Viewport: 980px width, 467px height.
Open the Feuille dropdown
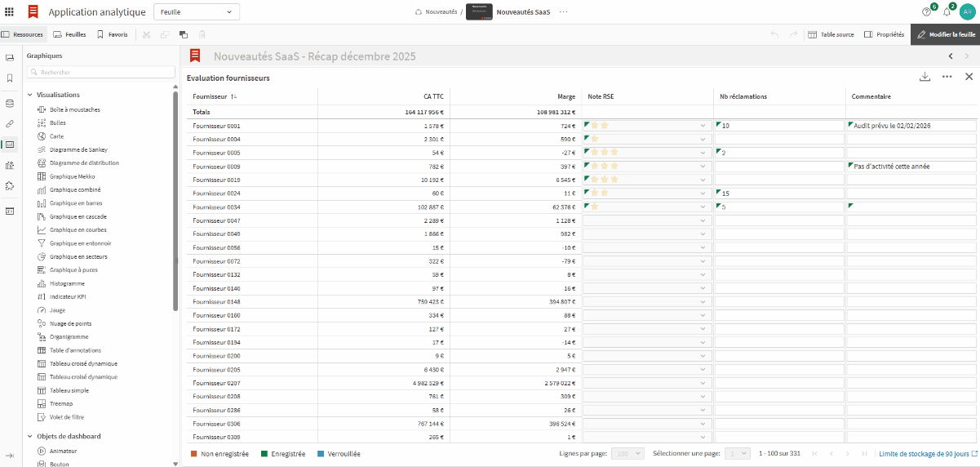[196, 12]
